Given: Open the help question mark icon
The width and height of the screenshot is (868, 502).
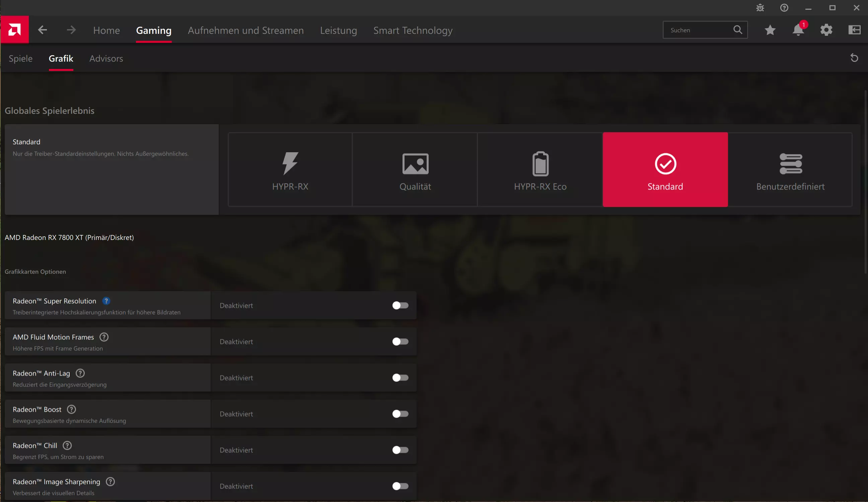Looking at the screenshot, I should point(784,8).
